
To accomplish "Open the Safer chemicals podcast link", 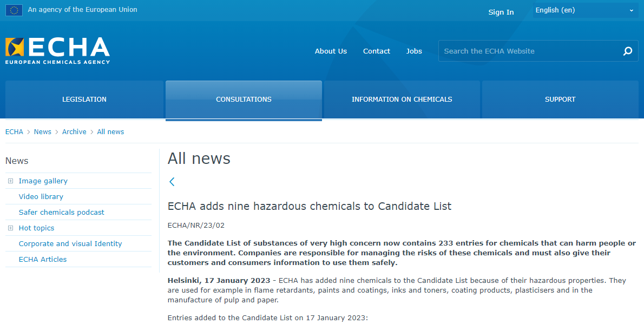I will point(61,213).
